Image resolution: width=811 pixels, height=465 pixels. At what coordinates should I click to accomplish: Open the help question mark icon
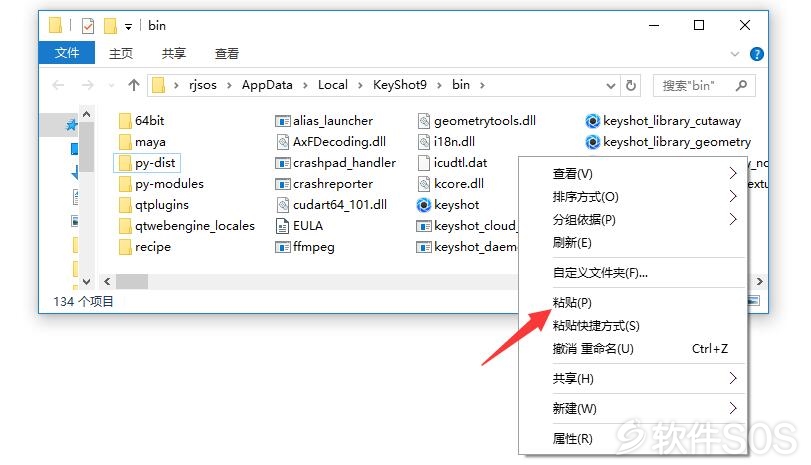coord(757,54)
